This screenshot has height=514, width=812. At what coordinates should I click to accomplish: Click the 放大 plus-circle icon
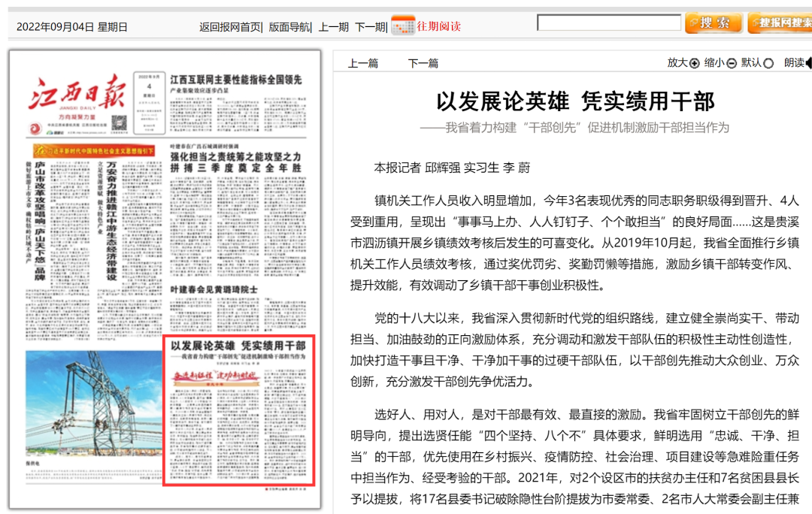point(695,63)
